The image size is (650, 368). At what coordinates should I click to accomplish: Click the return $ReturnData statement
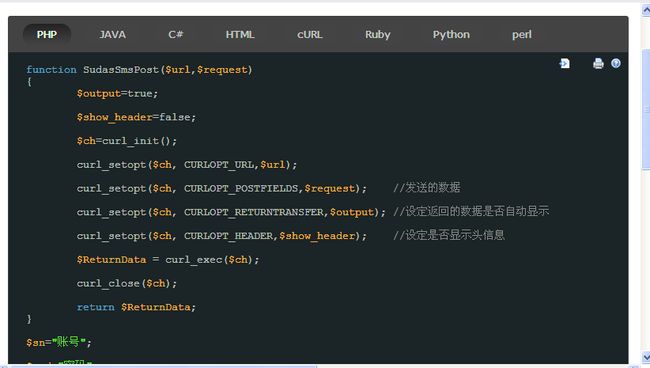tap(136, 307)
